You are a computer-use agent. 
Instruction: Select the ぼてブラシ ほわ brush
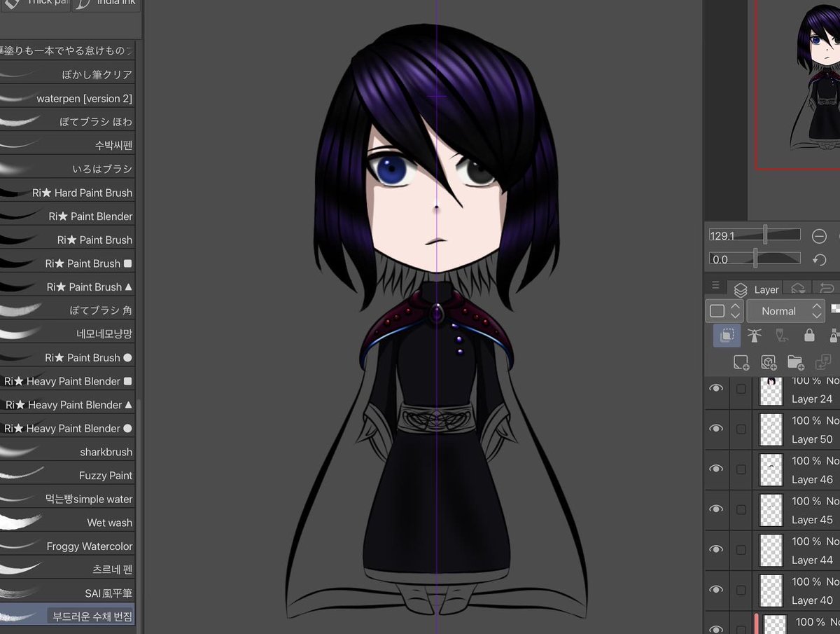67,122
